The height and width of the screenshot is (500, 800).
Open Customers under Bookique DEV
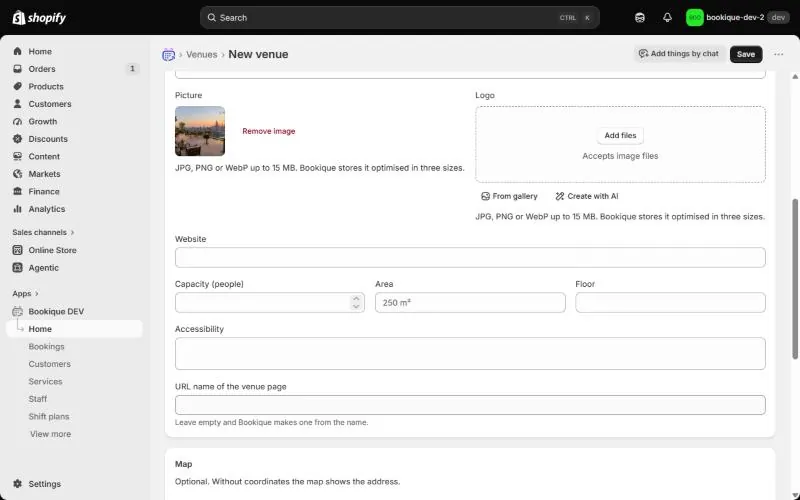49,364
